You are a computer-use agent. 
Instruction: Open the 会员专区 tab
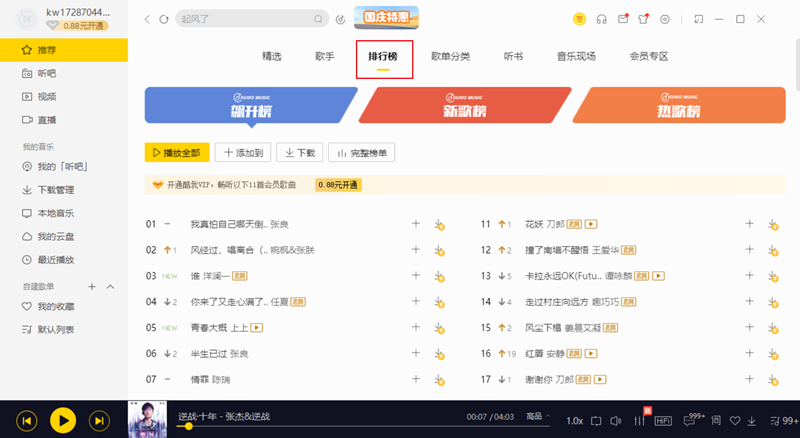point(648,56)
